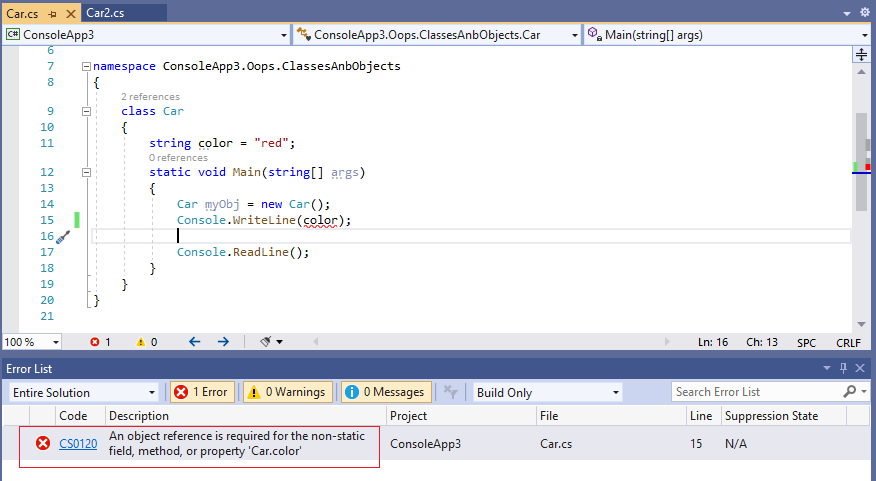Collapse the namespace block on line 7

point(86,66)
